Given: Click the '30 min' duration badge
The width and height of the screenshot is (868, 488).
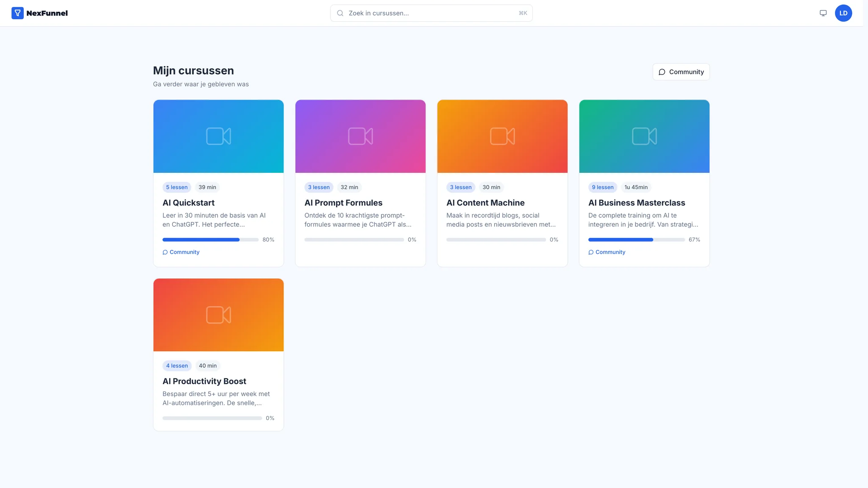Looking at the screenshot, I should pyautogui.click(x=491, y=187).
